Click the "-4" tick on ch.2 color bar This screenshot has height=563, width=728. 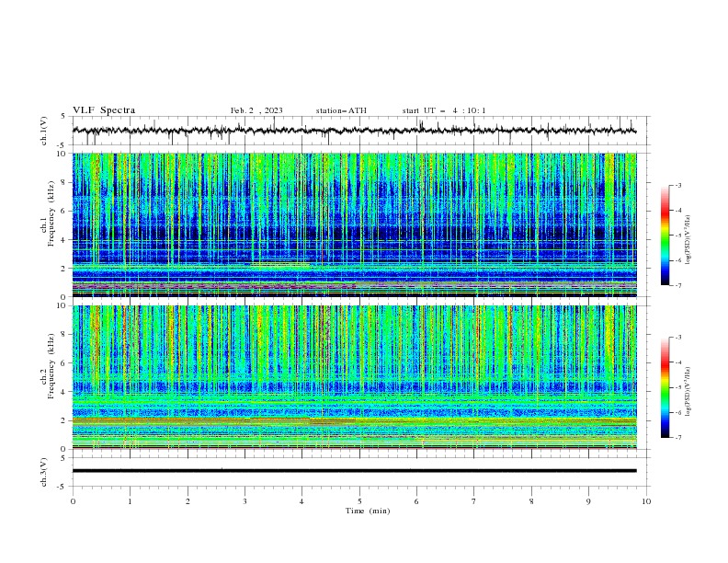(678, 362)
